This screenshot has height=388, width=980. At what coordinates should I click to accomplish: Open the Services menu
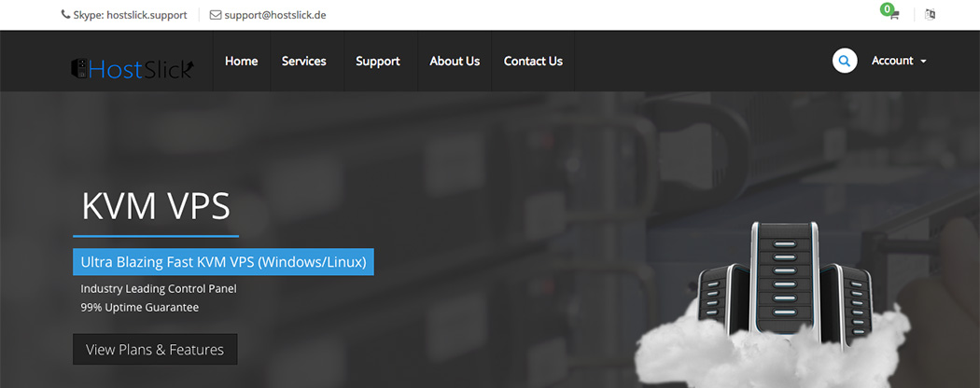coord(303,61)
